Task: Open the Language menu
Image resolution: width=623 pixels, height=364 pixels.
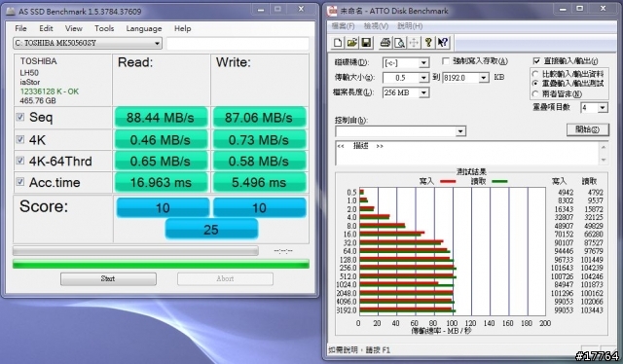Action: coord(144,28)
